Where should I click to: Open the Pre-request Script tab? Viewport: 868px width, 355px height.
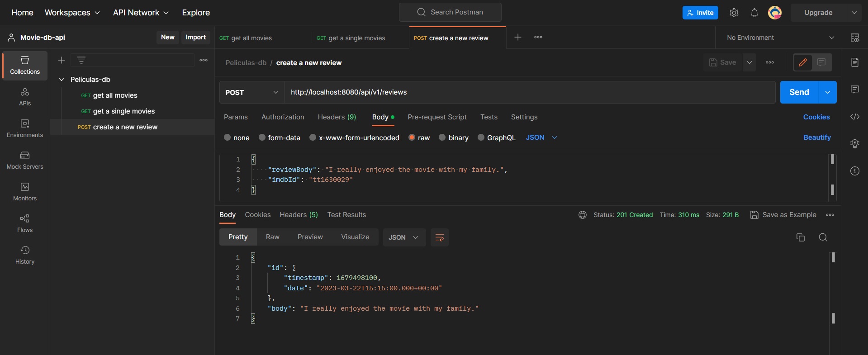pos(437,117)
